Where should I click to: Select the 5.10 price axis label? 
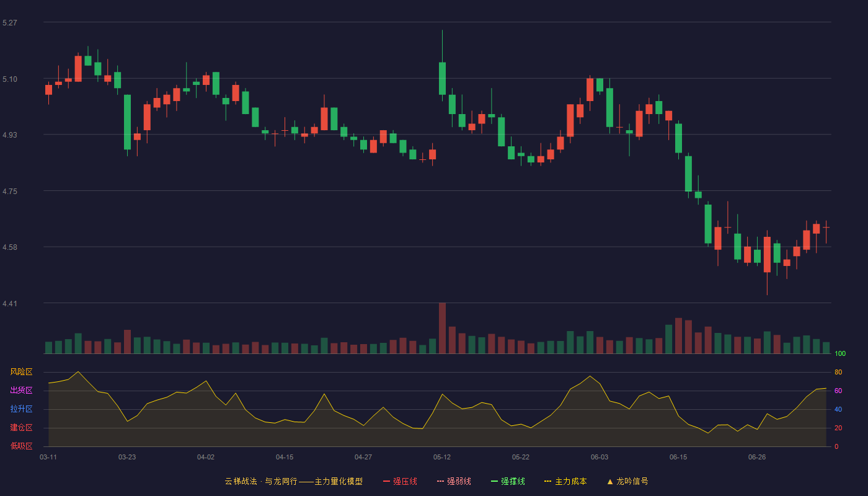tap(10, 79)
